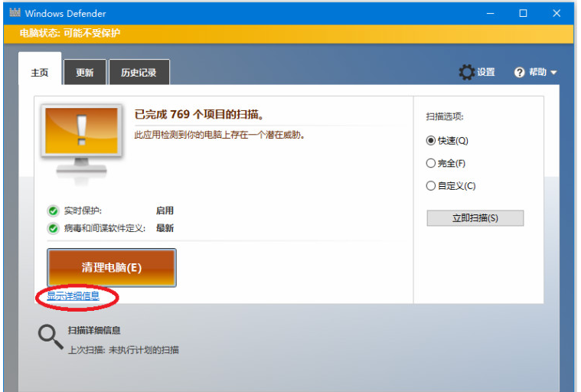Screen dimensions: 581x392
Task: Click the 病毒和间谍软件定义 label
Action: (105, 228)
